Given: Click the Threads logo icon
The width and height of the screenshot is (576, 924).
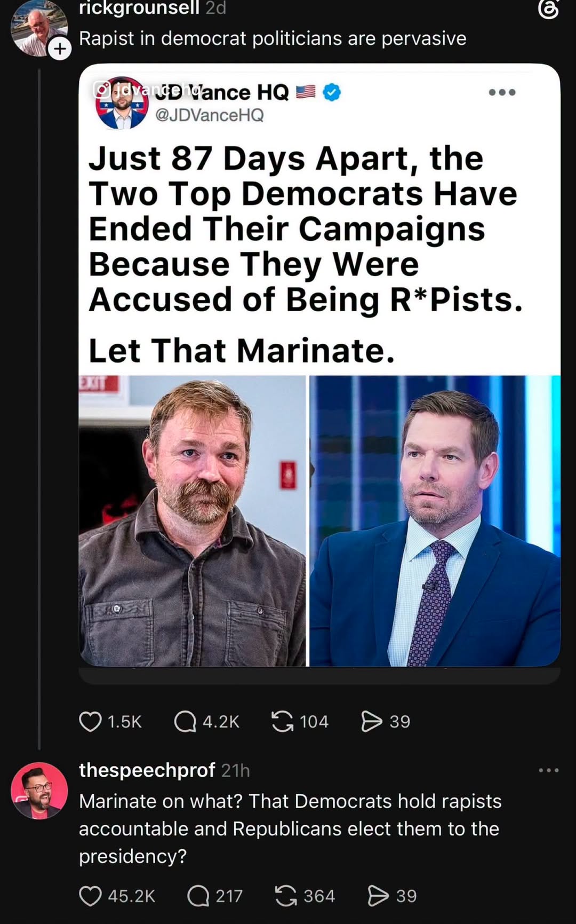Looking at the screenshot, I should click(548, 9).
